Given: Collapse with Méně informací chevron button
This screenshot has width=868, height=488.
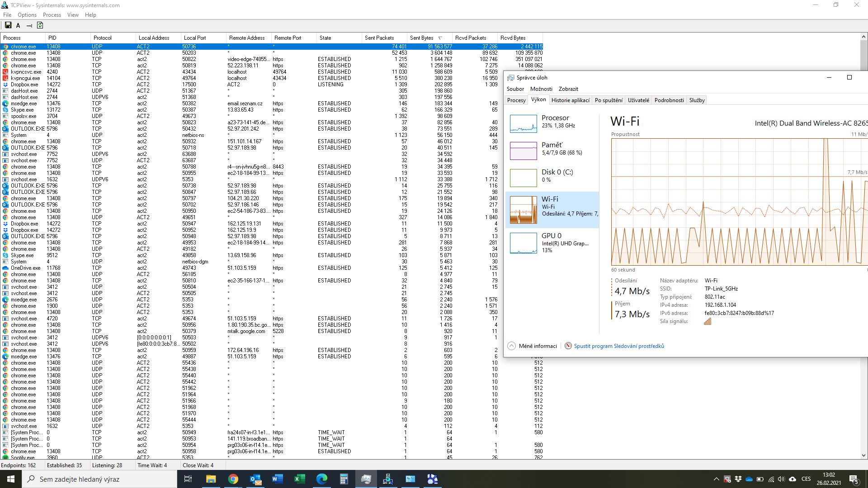Looking at the screenshot, I should [x=511, y=346].
